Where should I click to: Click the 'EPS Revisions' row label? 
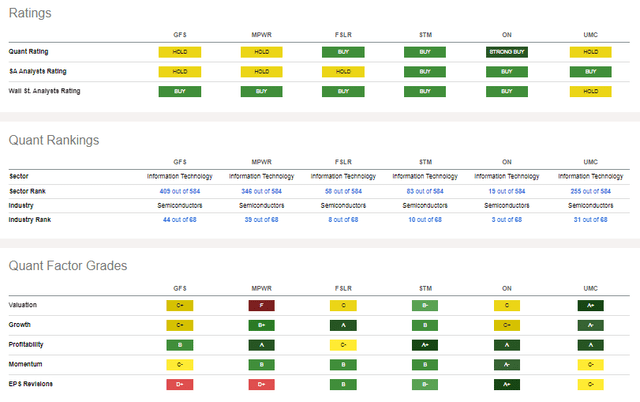[x=31, y=384]
